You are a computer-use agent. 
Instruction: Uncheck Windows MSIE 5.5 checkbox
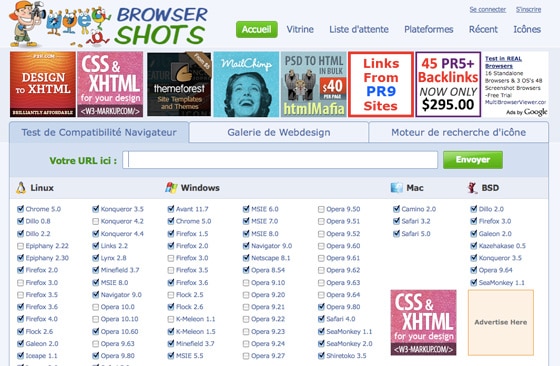click(x=171, y=356)
